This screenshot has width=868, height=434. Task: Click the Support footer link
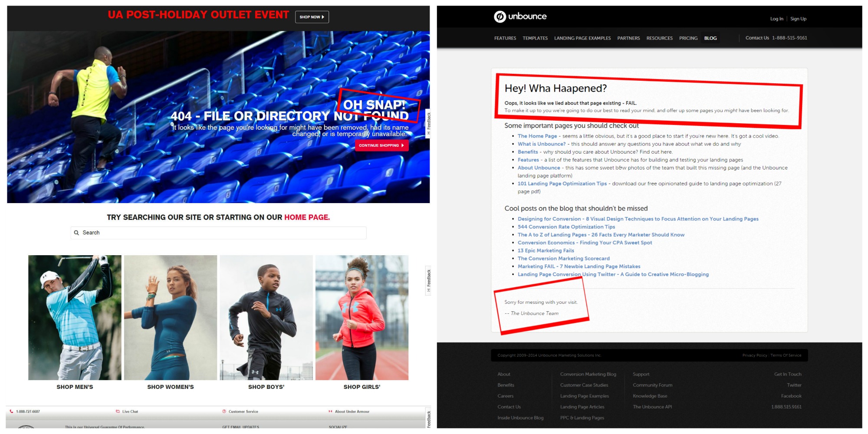click(641, 374)
